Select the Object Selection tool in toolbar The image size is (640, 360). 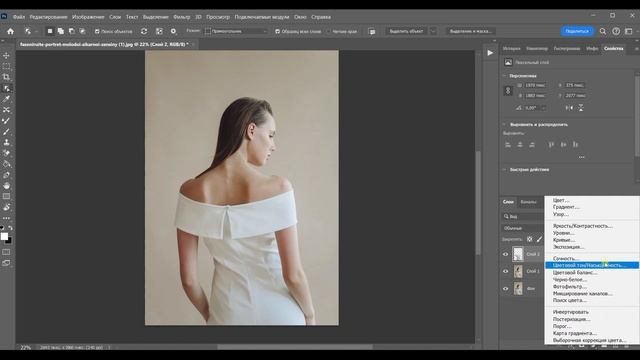coord(6,88)
